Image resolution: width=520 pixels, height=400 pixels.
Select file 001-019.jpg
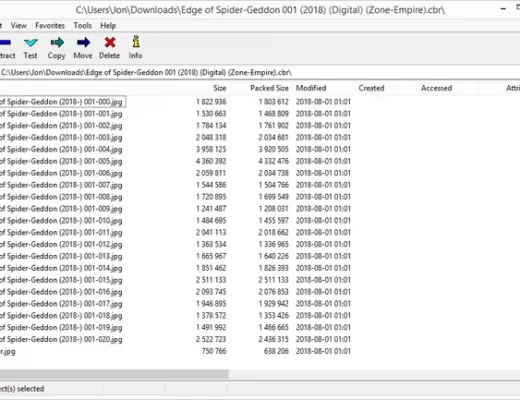[61, 327]
